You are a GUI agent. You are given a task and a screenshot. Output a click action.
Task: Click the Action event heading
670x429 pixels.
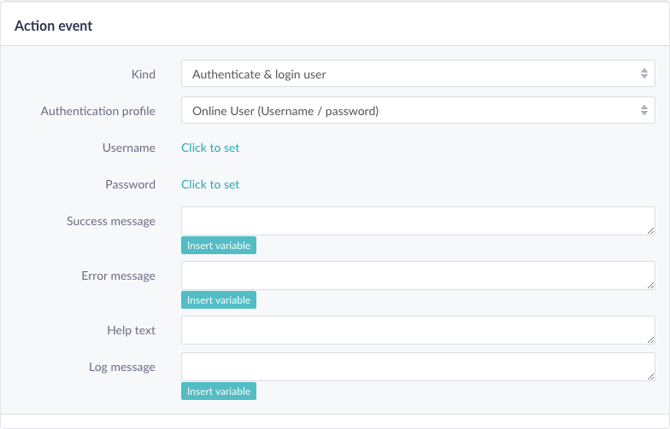click(x=53, y=26)
